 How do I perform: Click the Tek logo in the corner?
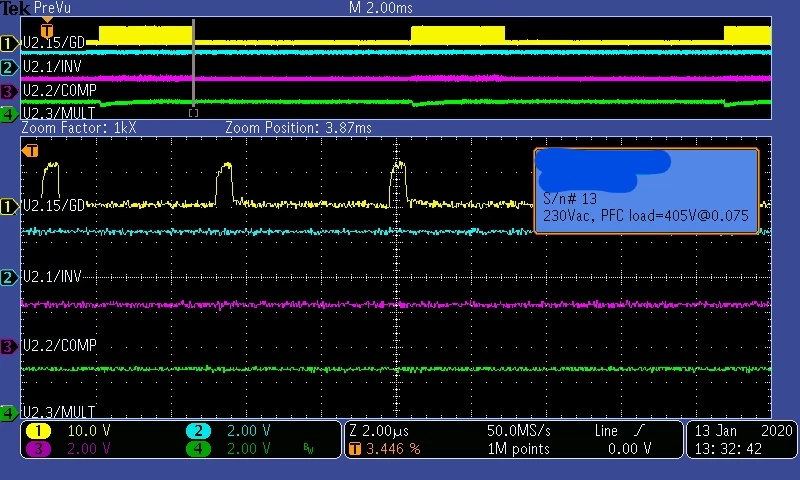pyautogui.click(x=15, y=8)
